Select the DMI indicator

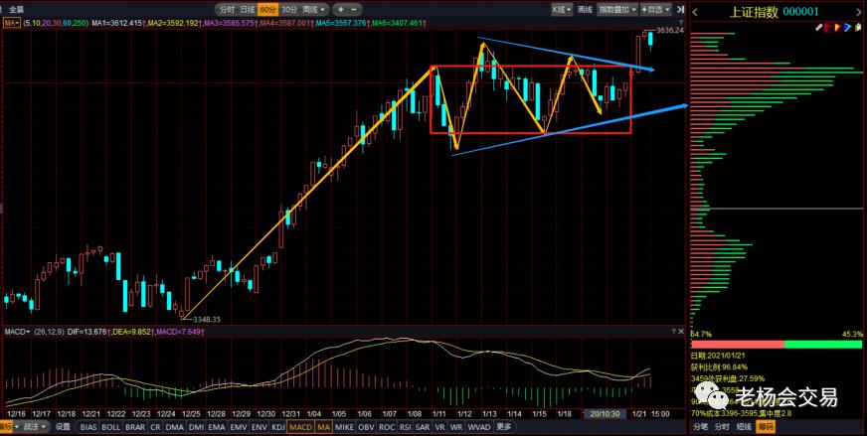point(197,427)
